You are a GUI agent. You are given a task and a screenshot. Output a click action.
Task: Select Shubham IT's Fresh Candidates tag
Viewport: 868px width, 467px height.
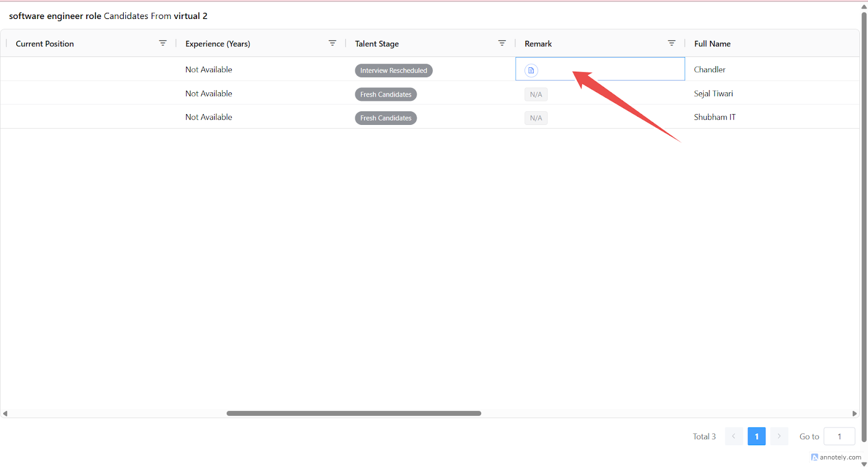click(x=386, y=118)
